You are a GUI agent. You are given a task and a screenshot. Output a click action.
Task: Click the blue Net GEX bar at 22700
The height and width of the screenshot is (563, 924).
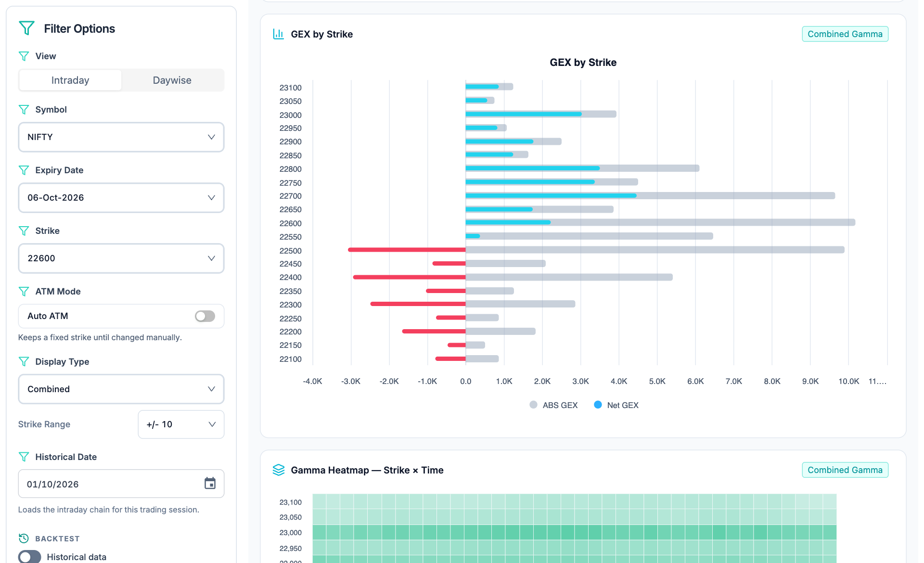tap(551, 196)
